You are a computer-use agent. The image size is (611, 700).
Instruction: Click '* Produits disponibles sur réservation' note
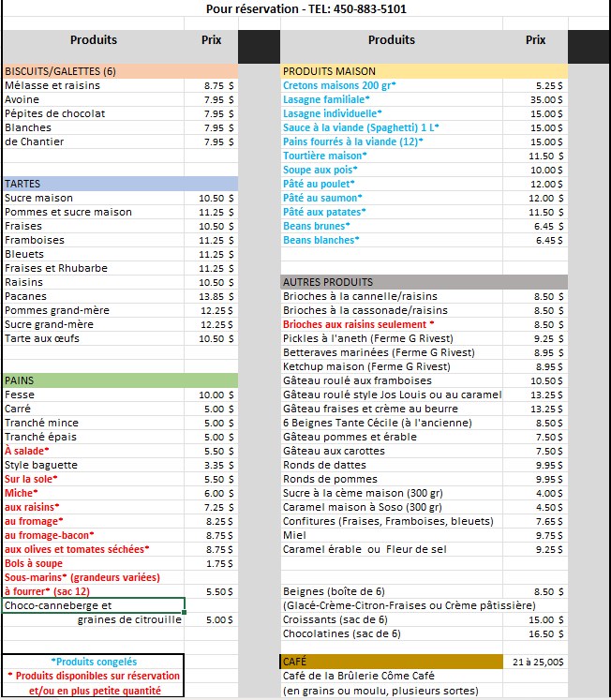[94, 676]
